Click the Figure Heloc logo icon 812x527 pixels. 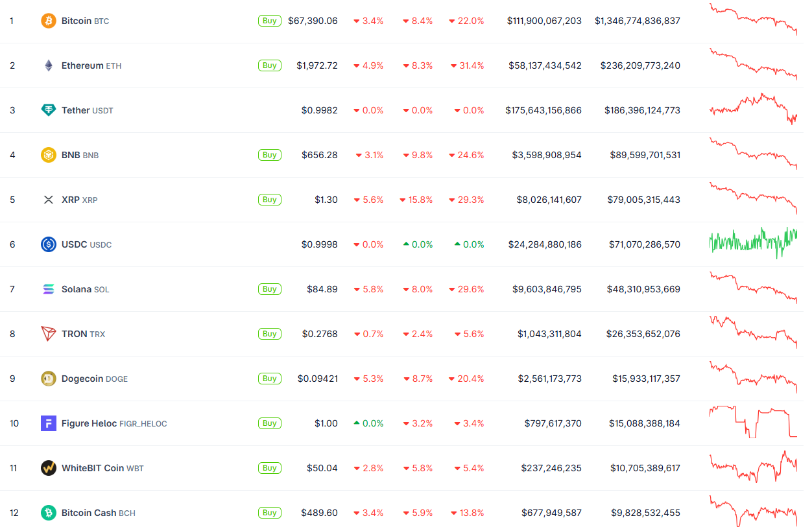point(49,423)
